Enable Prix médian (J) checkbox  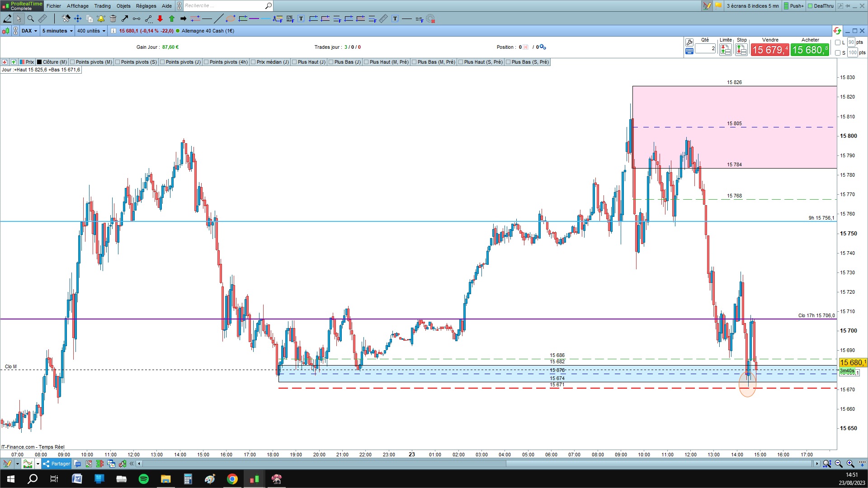click(x=254, y=62)
